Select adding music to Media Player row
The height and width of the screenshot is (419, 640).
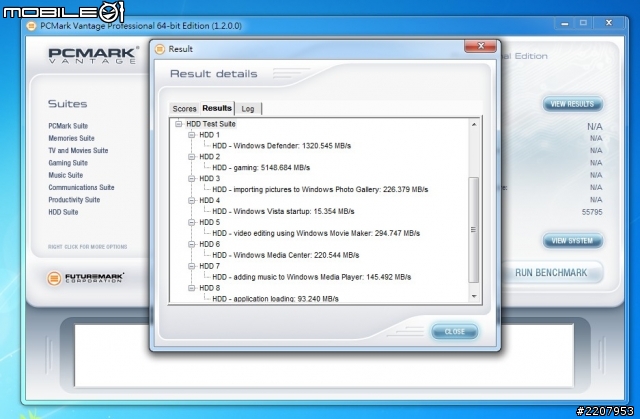point(312,277)
